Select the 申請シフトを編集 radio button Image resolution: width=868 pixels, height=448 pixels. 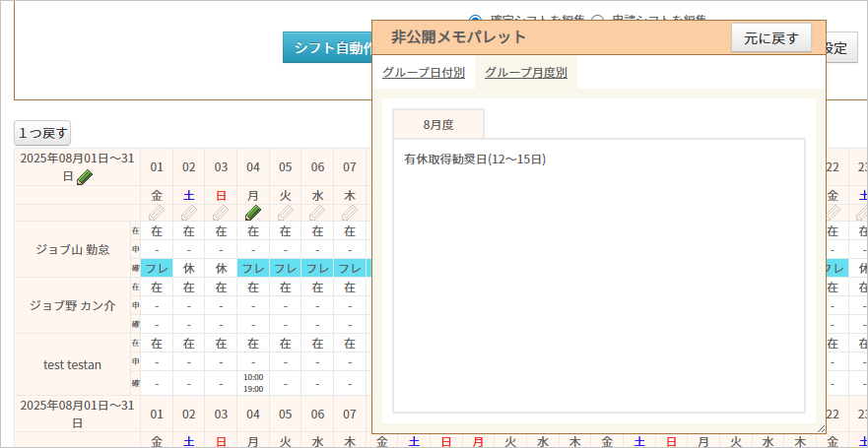click(x=597, y=19)
